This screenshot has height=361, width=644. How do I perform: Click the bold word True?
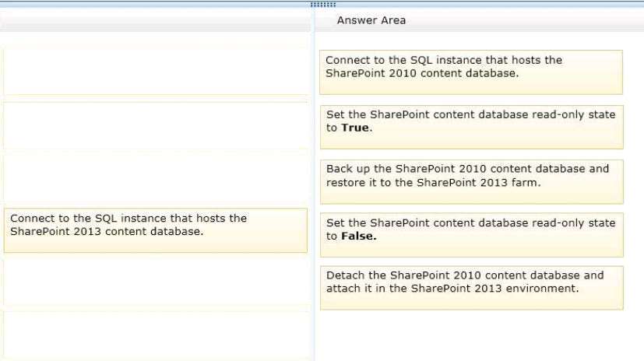355,128
